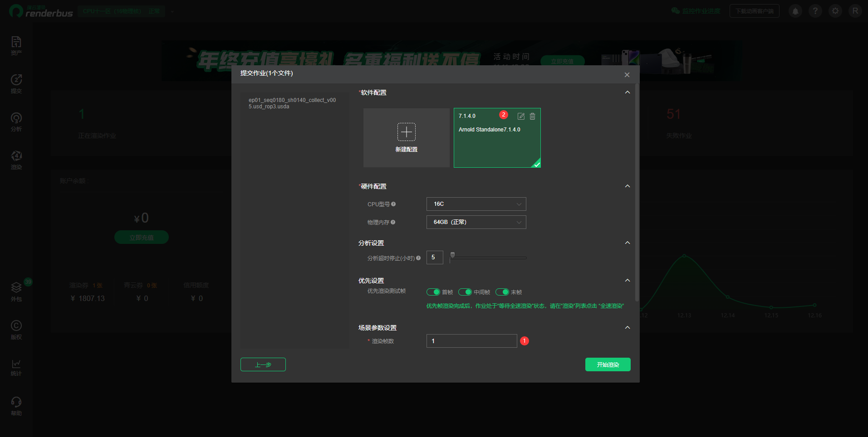Open 帮助 in the left sidebar

pos(16,406)
